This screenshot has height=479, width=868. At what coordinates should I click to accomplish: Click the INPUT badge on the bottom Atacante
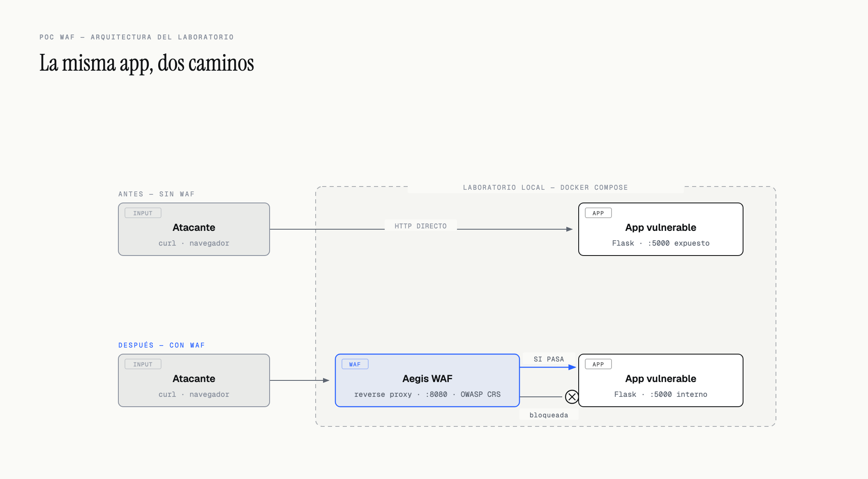tap(143, 364)
